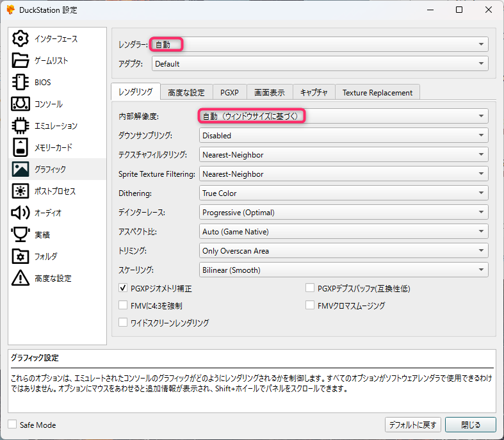Open the エミュレーション category icon
The width and height of the screenshot is (504, 440).
coord(20,126)
